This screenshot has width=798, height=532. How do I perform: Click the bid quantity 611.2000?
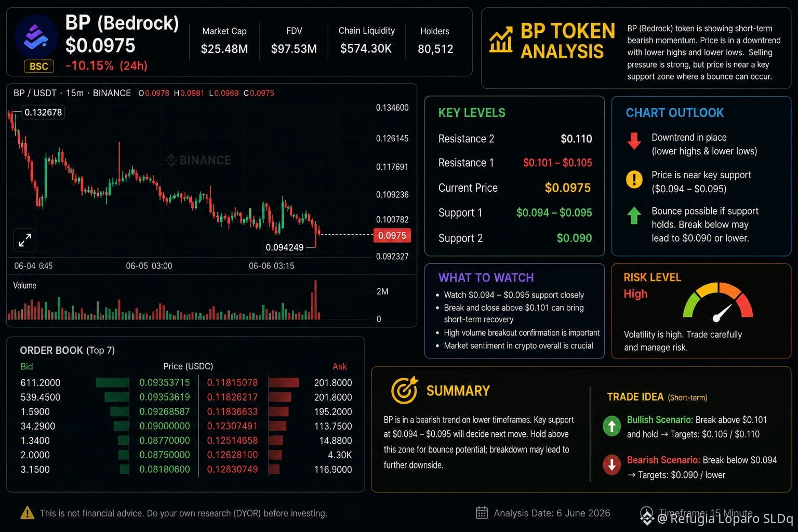click(x=41, y=382)
